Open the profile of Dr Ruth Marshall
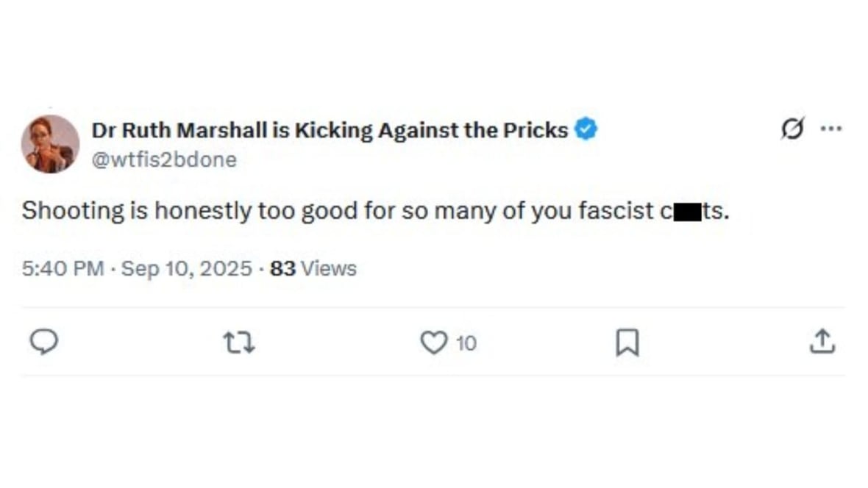Screen dimensions: 868x488 [x=327, y=129]
